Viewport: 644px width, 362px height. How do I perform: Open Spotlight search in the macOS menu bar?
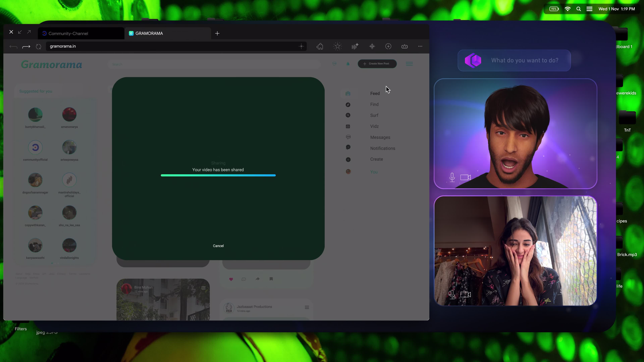[578, 9]
